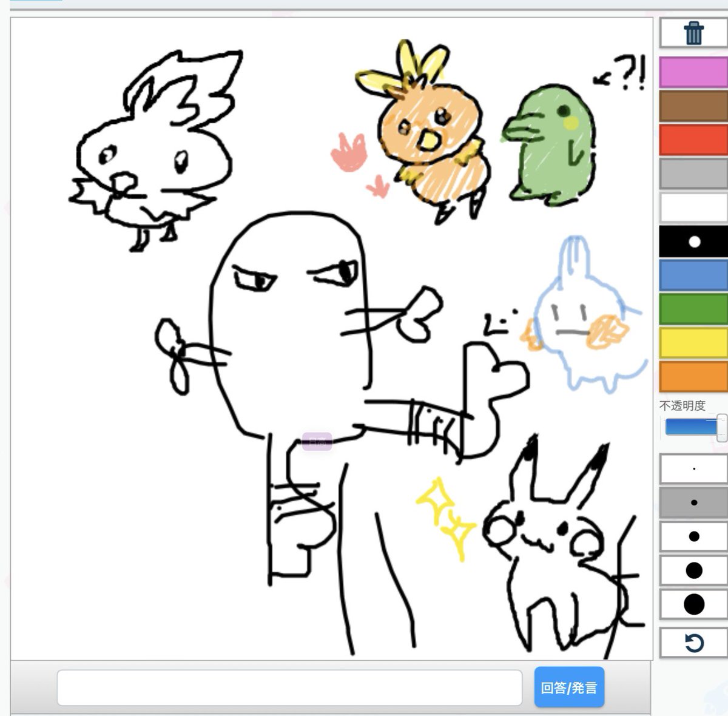The width and height of the screenshot is (728, 716).
Task: Choose the smallest brush size dot
Action: [x=693, y=468]
